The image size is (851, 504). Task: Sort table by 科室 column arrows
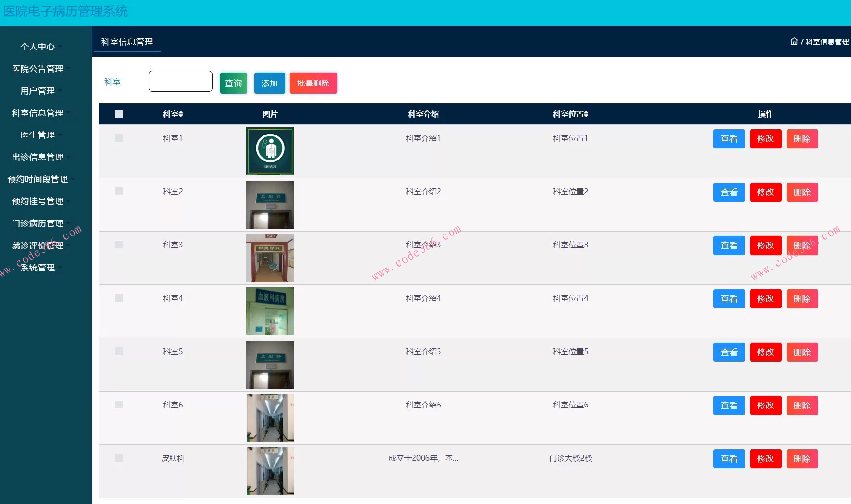(x=181, y=114)
